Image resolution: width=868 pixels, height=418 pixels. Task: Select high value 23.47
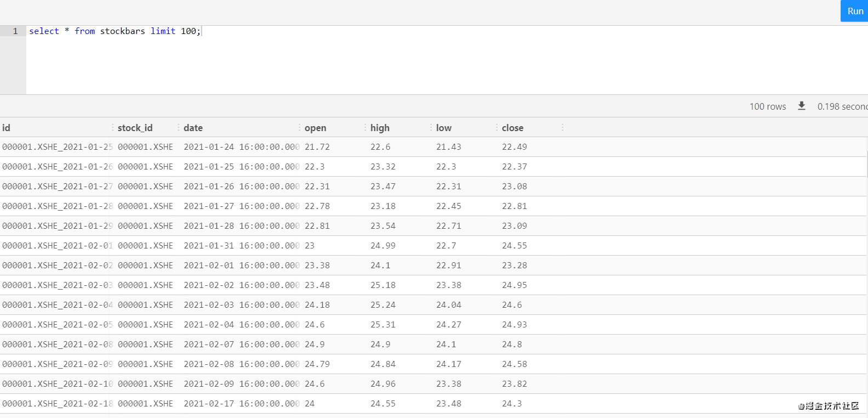click(x=383, y=187)
